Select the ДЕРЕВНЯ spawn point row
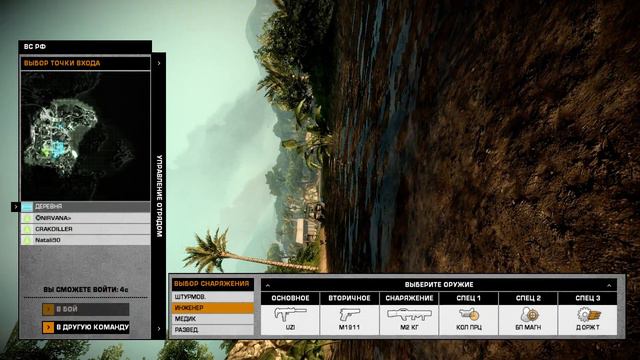This screenshot has width=640, height=360. click(x=86, y=207)
